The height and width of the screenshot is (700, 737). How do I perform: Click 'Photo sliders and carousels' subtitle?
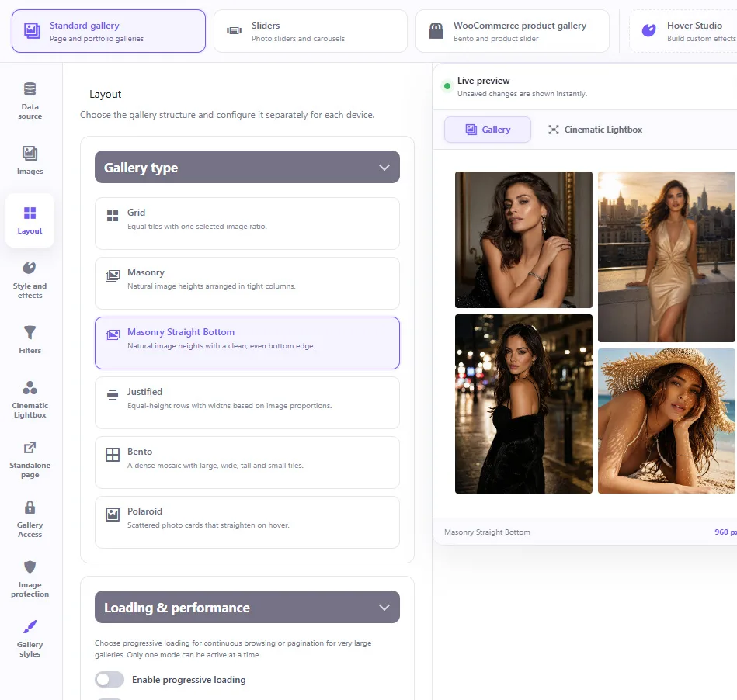tap(298, 39)
